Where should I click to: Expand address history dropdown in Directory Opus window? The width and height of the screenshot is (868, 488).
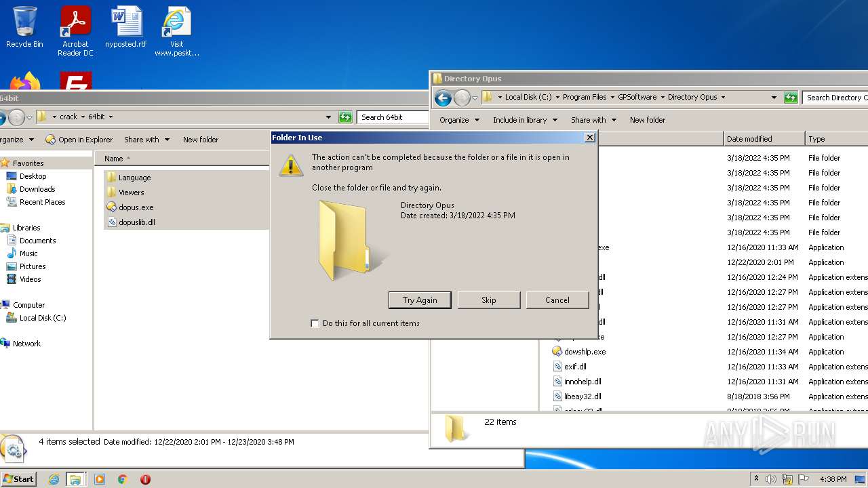774,98
